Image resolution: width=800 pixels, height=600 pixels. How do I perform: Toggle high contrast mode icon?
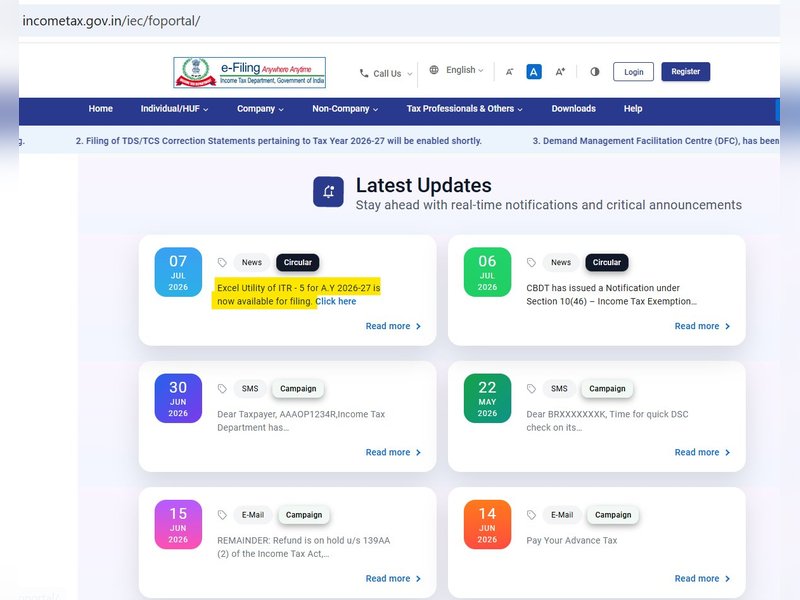(595, 72)
